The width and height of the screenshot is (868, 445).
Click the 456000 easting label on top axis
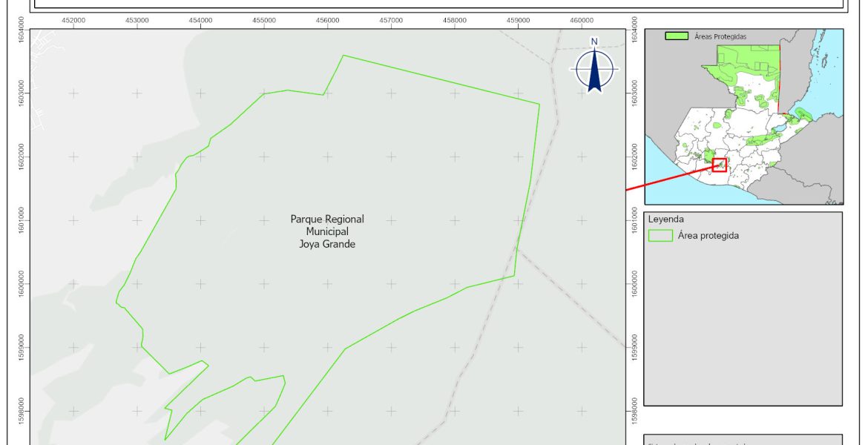tap(327, 20)
